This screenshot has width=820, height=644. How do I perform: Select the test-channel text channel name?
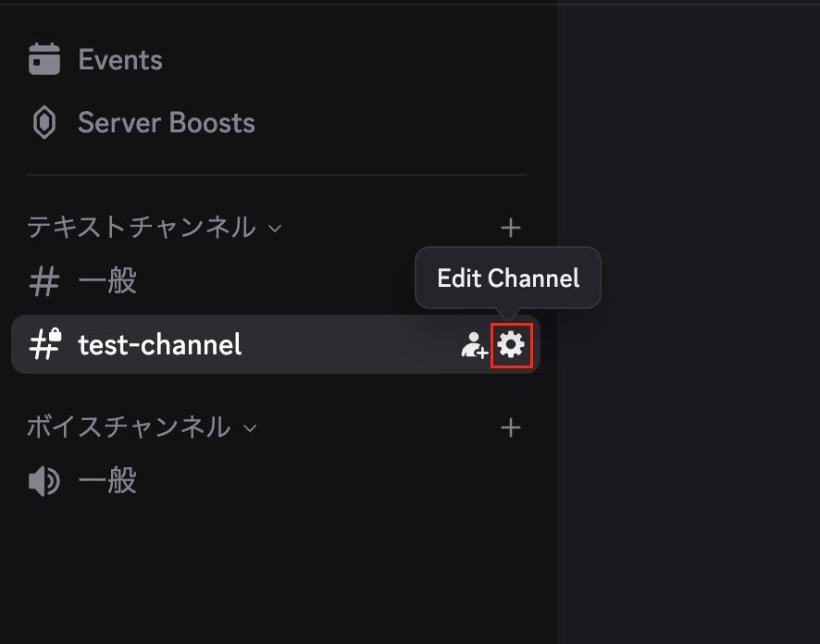pos(160,344)
